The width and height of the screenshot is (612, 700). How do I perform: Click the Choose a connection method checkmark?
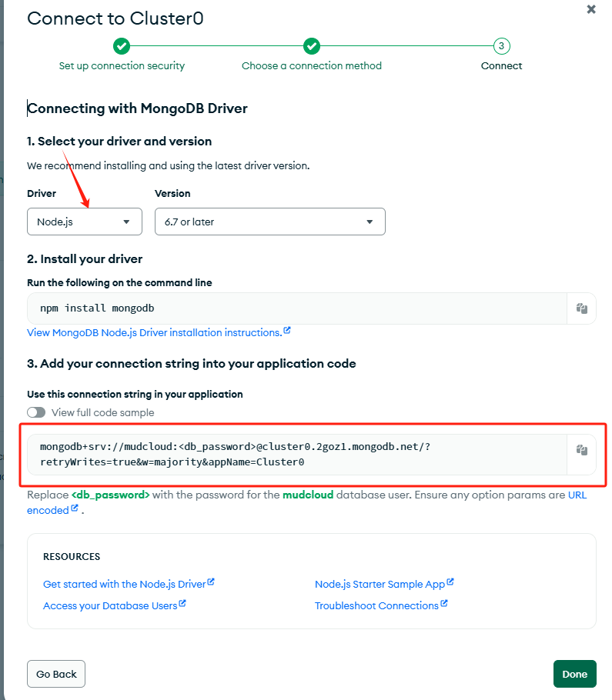coord(312,46)
